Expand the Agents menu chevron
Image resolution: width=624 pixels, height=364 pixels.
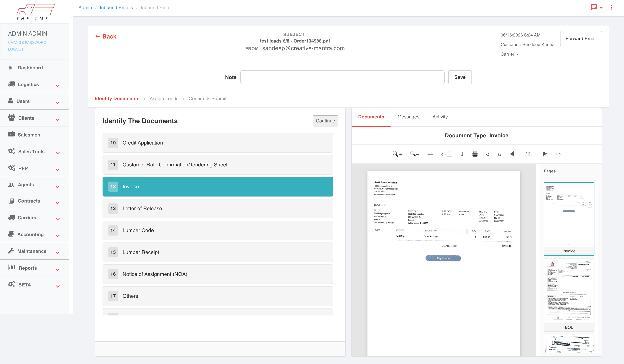click(x=58, y=187)
